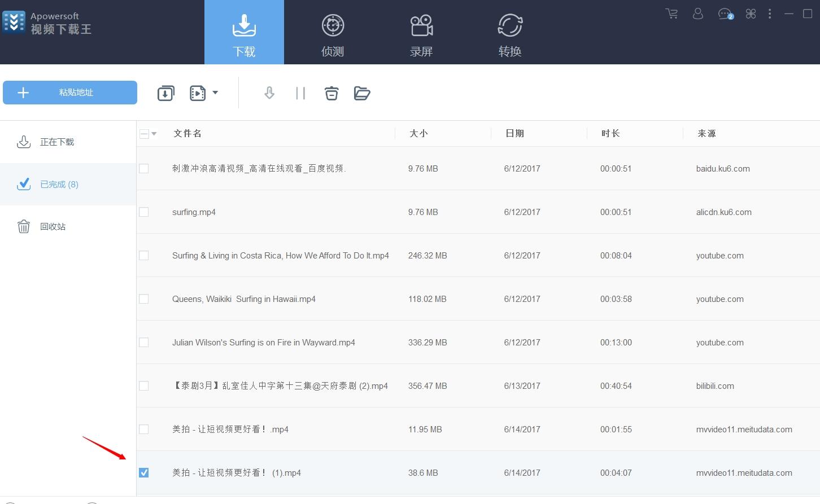Click the pause download icon
The width and height of the screenshot is (820, 504).
(300, 93)
